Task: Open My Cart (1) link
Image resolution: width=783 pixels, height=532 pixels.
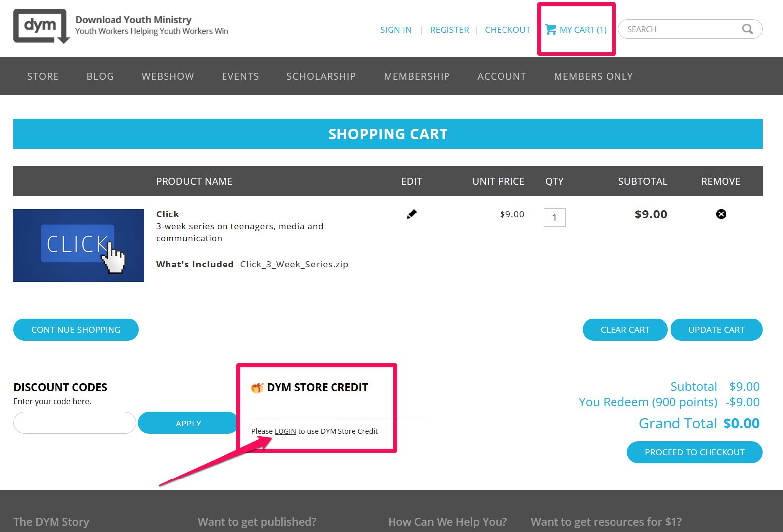Action: click(x=583, y=30)
